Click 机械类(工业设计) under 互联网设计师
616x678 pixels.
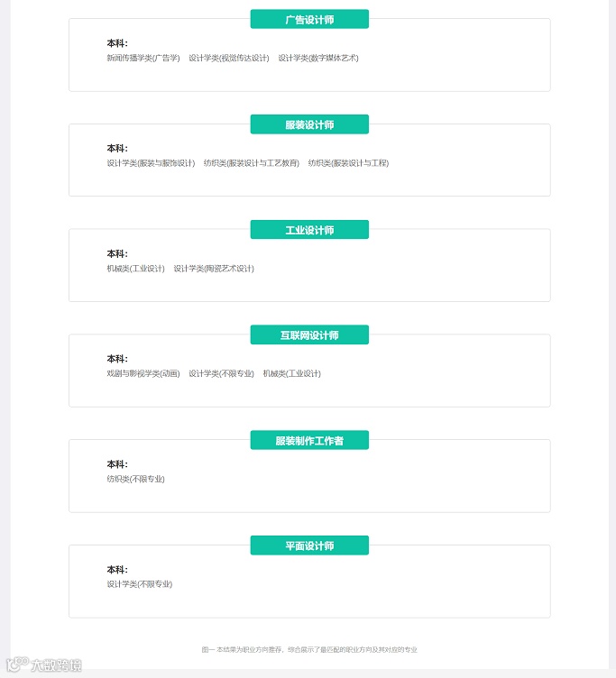click(292, 373)
